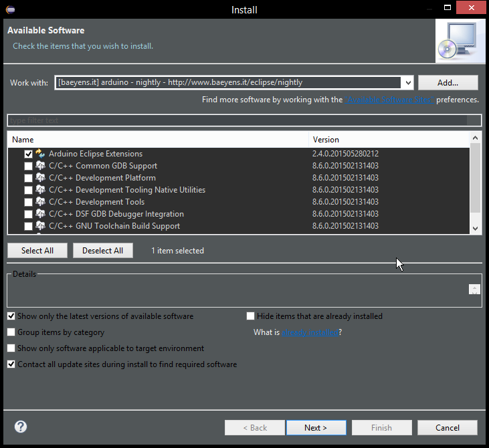Click the Add... button
The image size is (489, 448).
448,83
